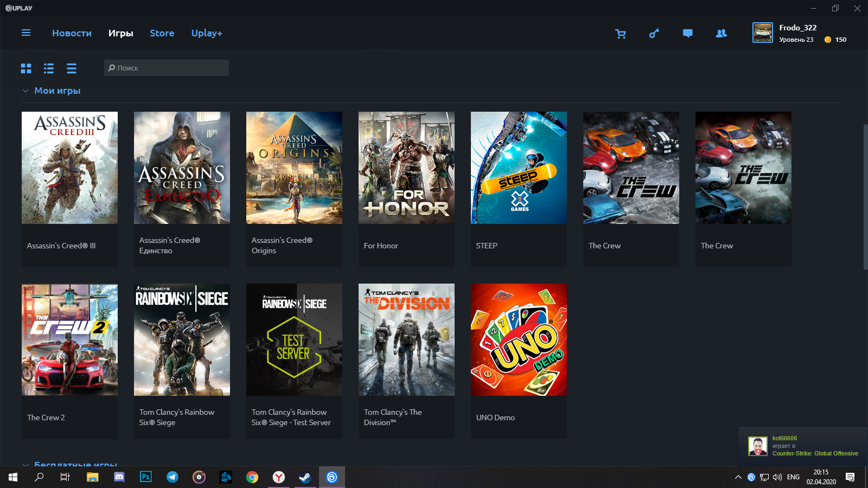Click the Поиск search field
868x488 pixels.
pyautogui.click(x=167, y=68)
